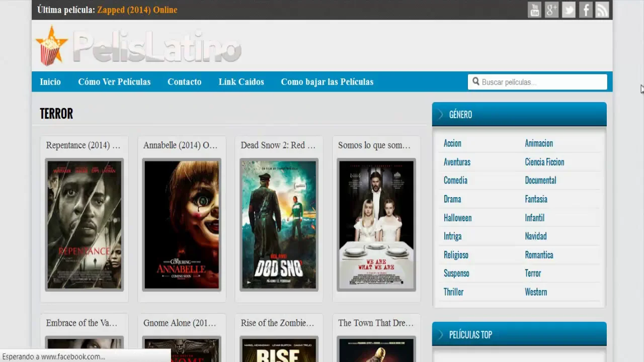This screenshot has width=644, height=362.
Task: Click the TERROR page heading
Action: click(x=56, y=114)
